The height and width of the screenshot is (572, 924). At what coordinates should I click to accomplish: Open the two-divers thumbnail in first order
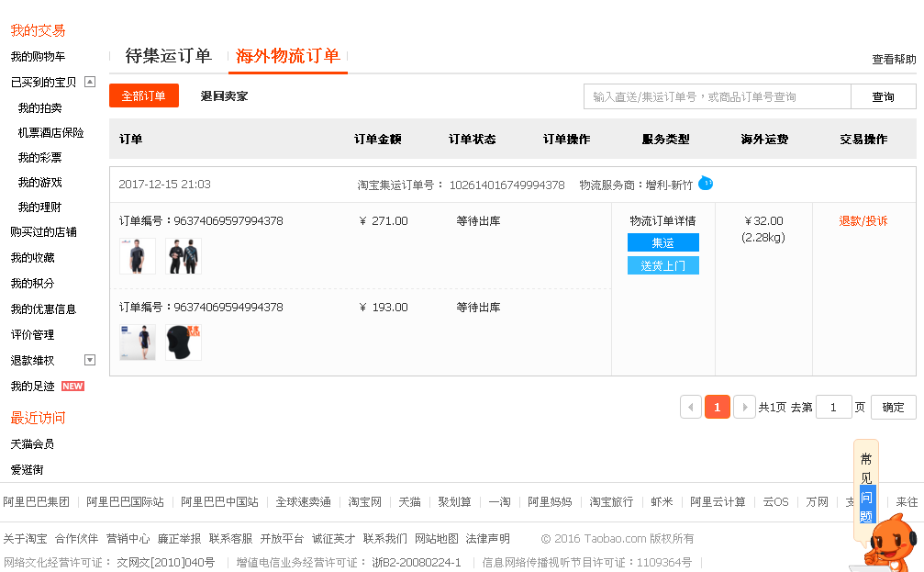(x=184, y=256)
